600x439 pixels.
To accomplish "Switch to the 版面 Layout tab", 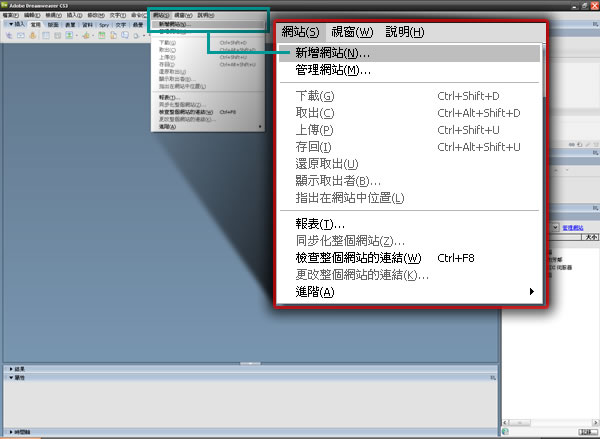I will 53,25.
